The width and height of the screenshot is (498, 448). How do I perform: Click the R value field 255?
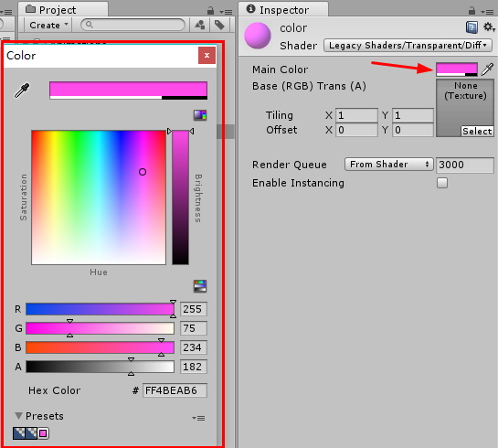tap(194, 309)
